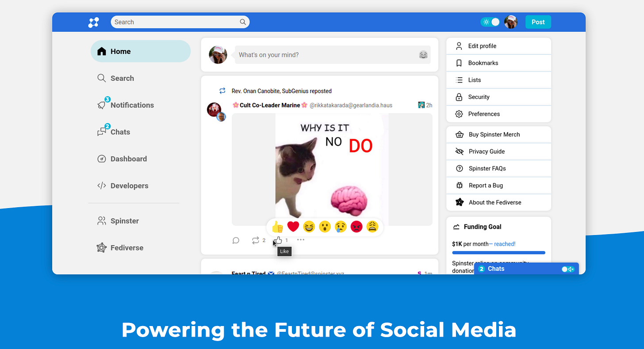Open the profile avatar in the header
The height and width of the screenshot is (349, 644).
point(511,22)
